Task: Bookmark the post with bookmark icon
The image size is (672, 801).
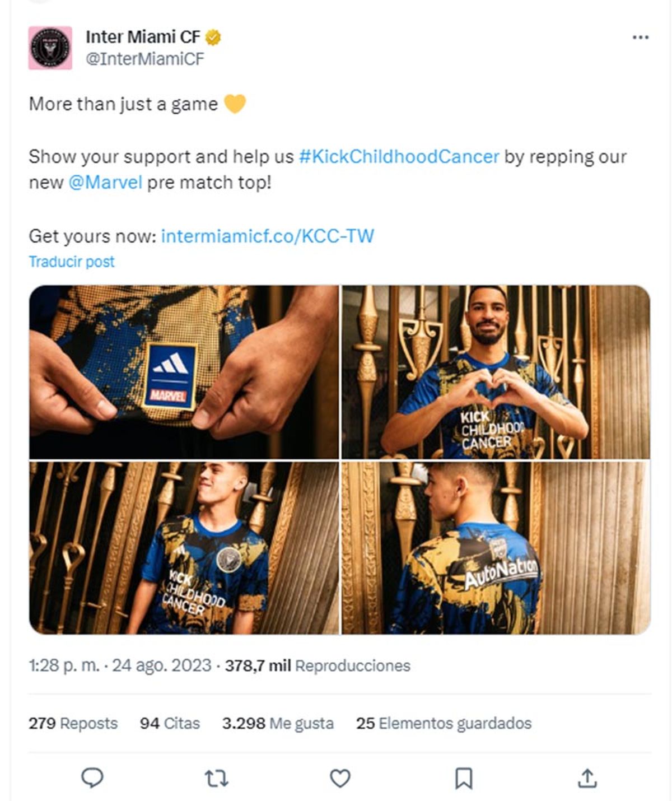Action: click(x=464, y=777)
